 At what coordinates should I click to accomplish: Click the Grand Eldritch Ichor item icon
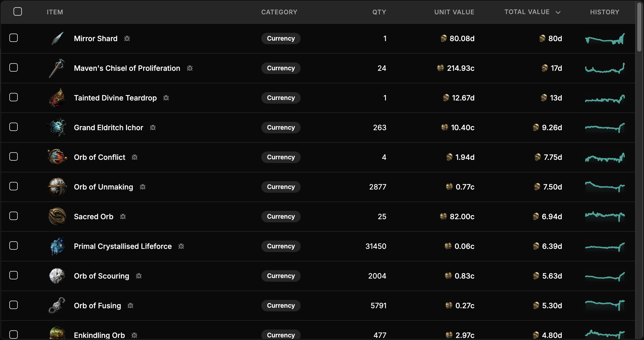tap(57, 128)
